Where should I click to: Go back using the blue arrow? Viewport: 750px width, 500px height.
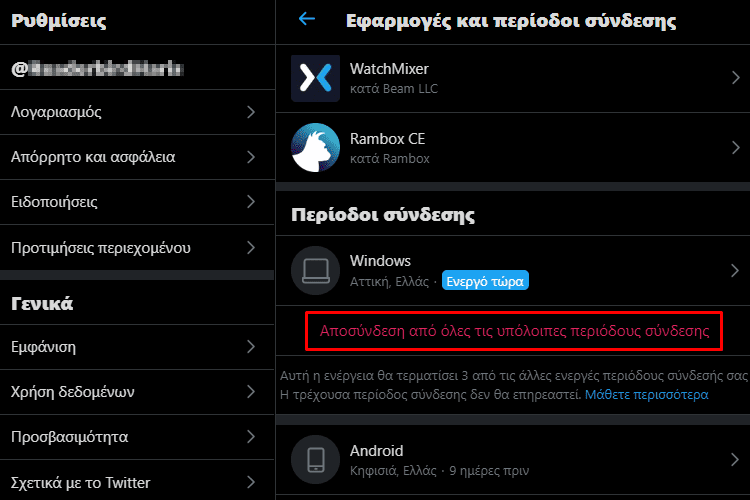307,19
